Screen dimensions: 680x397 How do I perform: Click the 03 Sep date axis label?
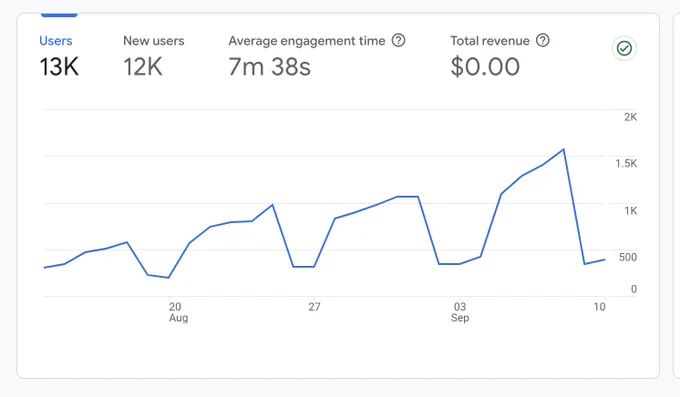(x=460, y=312)
